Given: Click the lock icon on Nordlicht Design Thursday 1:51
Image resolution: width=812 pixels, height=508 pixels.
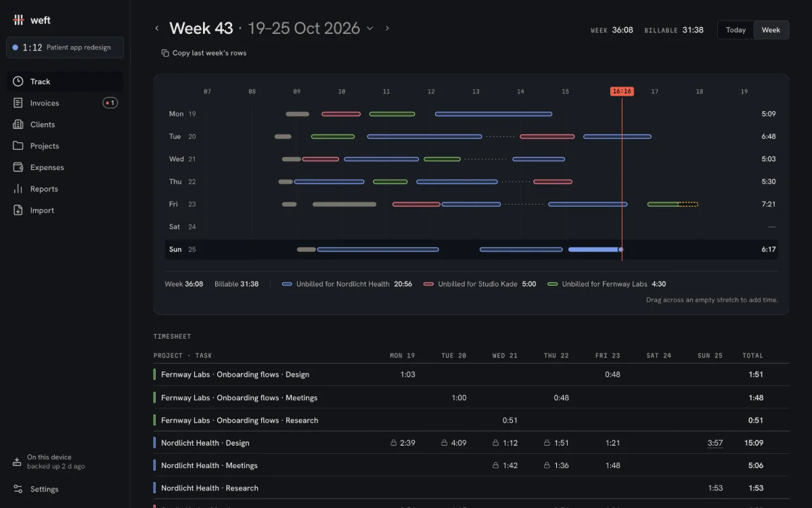Looking at the screenshot, I should click(x=547, y=443).
